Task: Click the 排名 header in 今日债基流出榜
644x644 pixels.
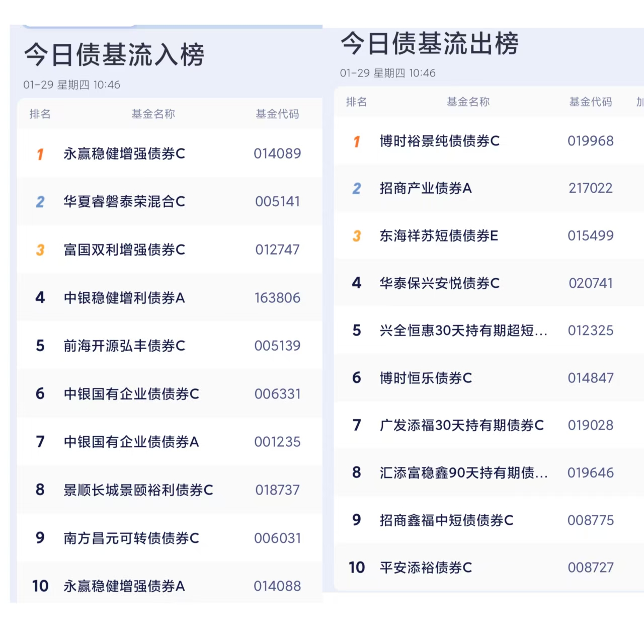Action: (356, 102)
